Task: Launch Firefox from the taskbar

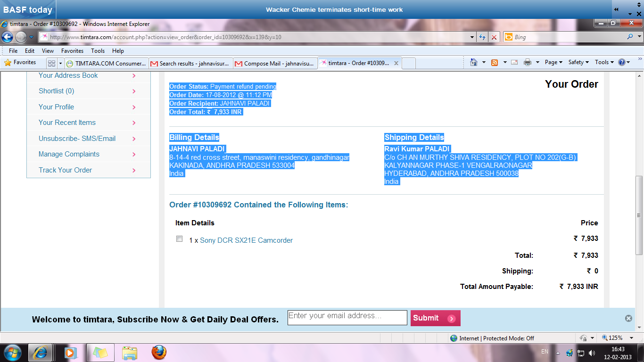Action: tap(159, 353)
